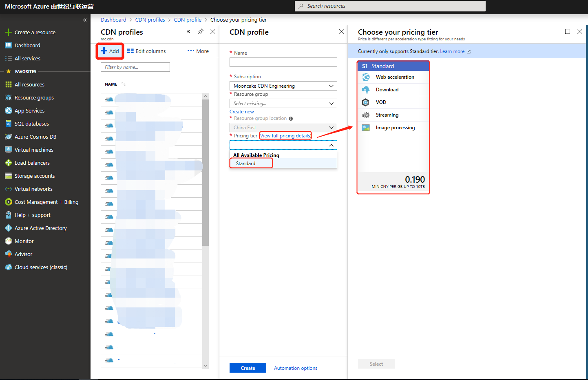Collapse the left navigation sidebar
The image size is (588, 380).
[x=85, y=20]
